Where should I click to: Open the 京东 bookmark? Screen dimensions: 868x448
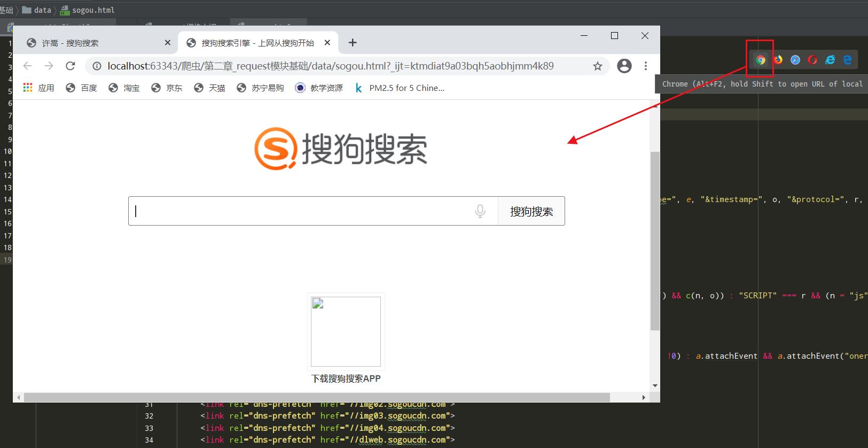(167, 88)
